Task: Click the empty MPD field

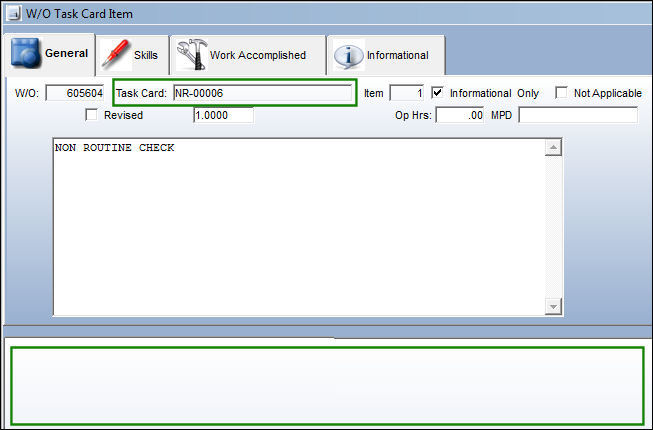Action: (578, 115)
